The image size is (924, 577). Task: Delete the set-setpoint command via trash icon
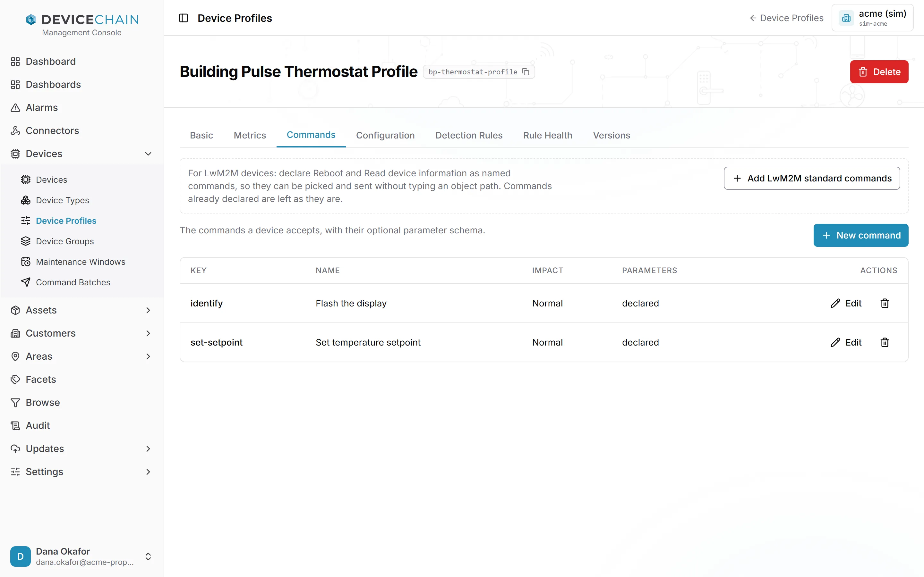coord(885,342)
